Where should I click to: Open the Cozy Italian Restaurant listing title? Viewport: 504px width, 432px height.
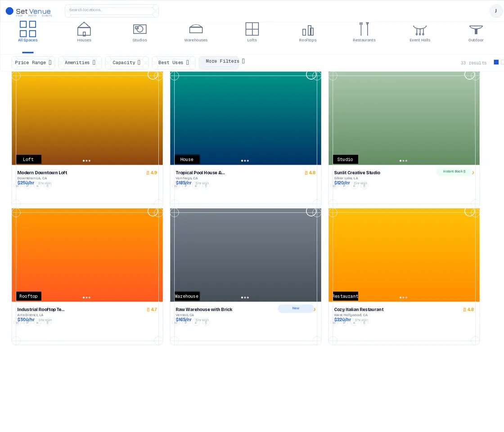359,310
